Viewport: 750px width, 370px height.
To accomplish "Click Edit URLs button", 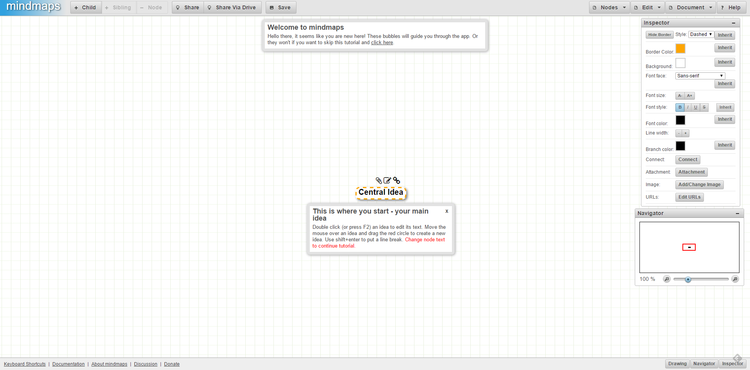I will pyautogui.click(x=689, y=197).
